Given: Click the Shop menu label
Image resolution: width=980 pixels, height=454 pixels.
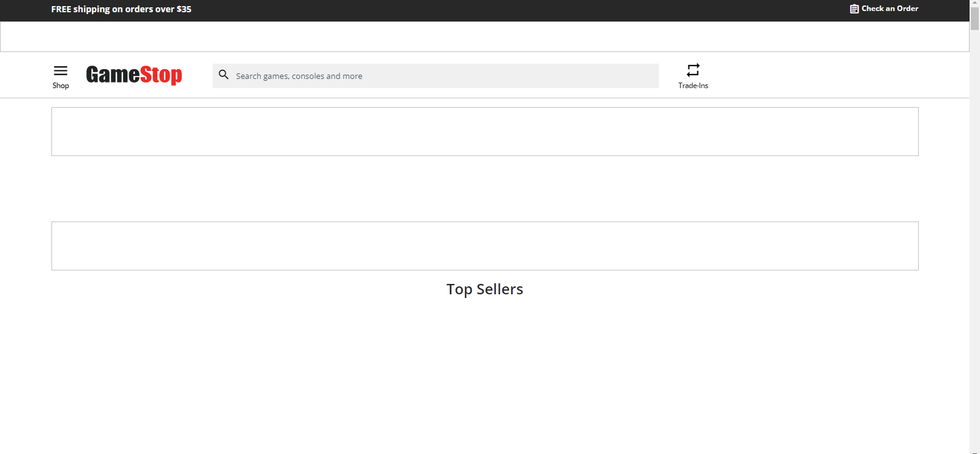Looking at the screenshot, I should point(60,86).
